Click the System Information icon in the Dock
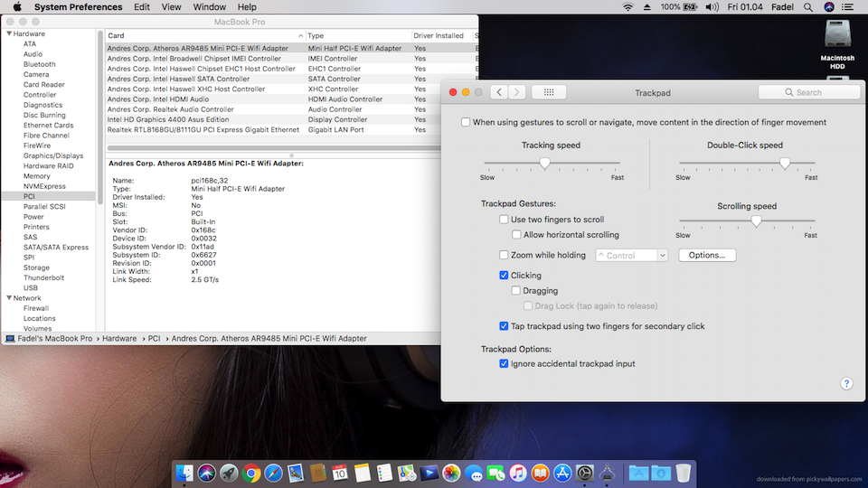868x488 pixels. (x=607, y=474)
